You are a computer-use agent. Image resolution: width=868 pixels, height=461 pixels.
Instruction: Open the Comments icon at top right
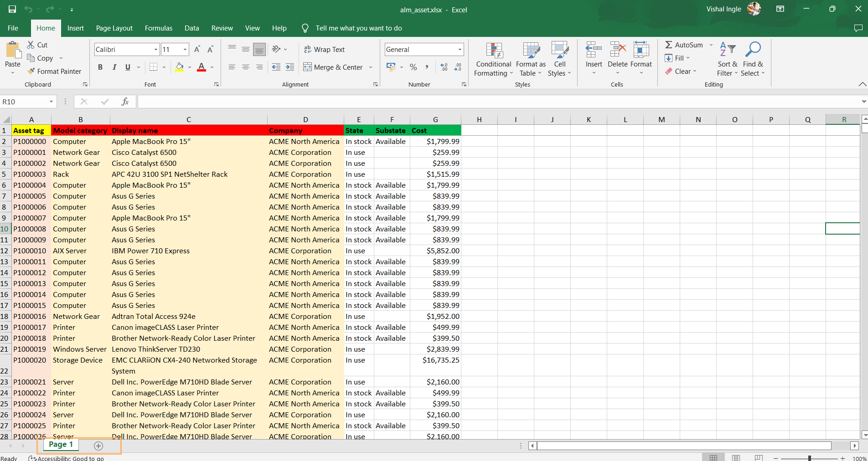pyautogui.click(x=858, y=28)
